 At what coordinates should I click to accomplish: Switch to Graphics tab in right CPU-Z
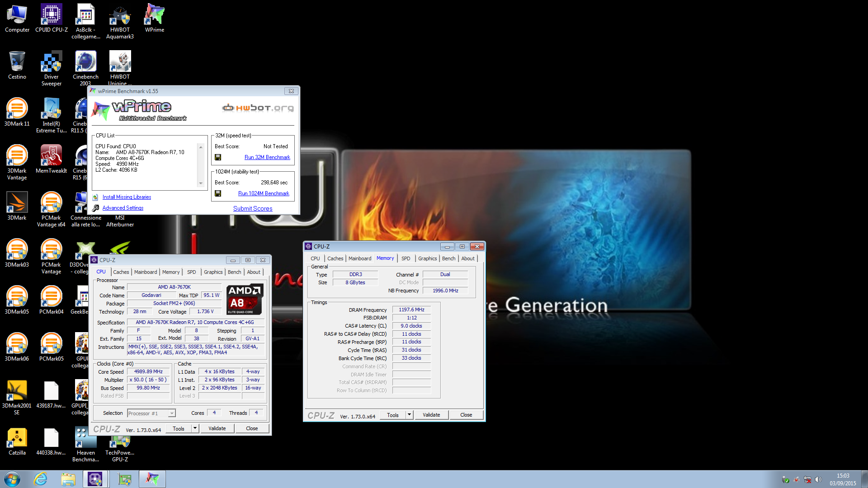(427, 258)
